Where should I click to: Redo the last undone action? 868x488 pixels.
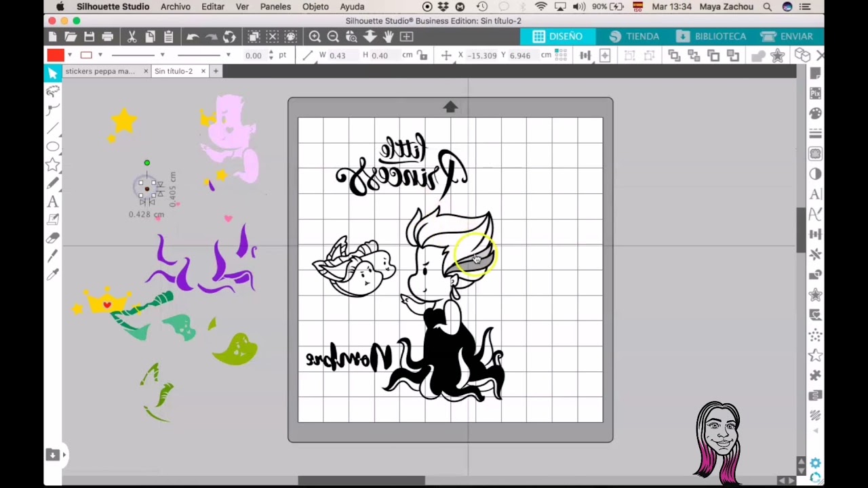click(211, 37)
